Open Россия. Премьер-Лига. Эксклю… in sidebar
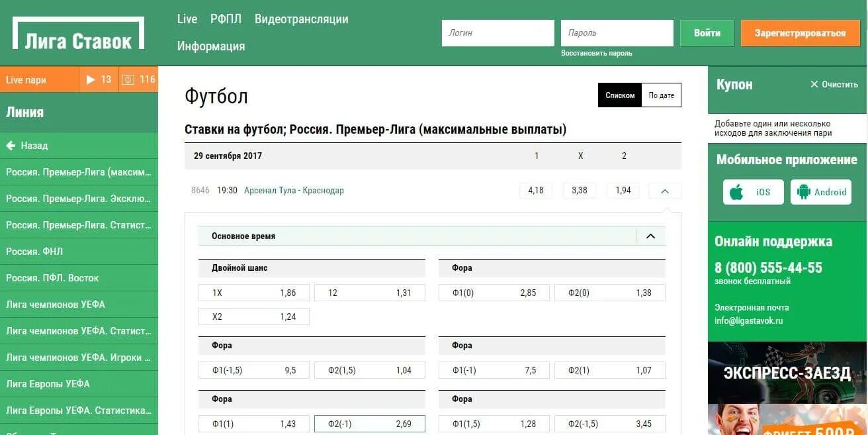868x435 pixels. (79, 199)
